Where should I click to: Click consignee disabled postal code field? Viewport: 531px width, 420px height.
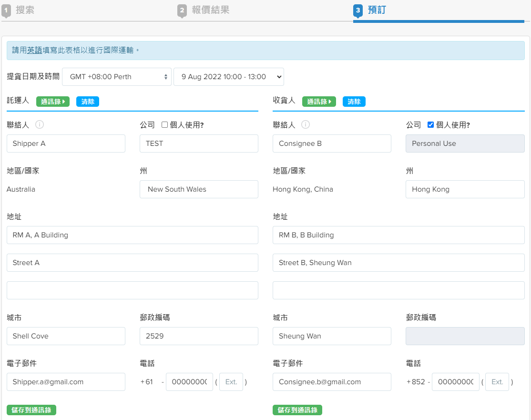[465, 336]
